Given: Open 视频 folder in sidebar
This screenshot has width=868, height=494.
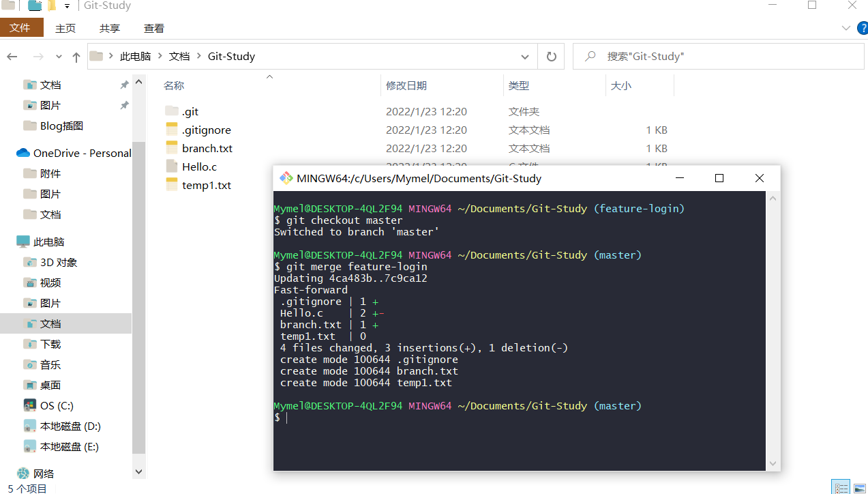Looking at the screenshot, I should coord(42,282).
